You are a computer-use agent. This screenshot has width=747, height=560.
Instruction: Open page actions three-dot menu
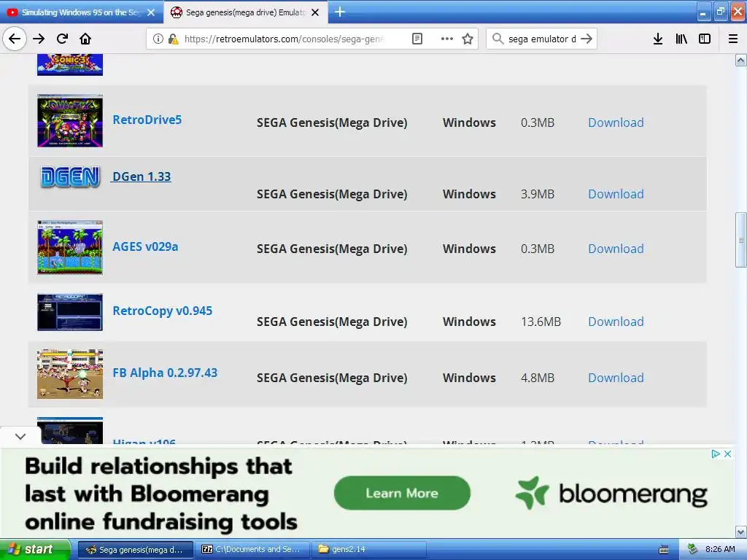[x=447, y=39]
